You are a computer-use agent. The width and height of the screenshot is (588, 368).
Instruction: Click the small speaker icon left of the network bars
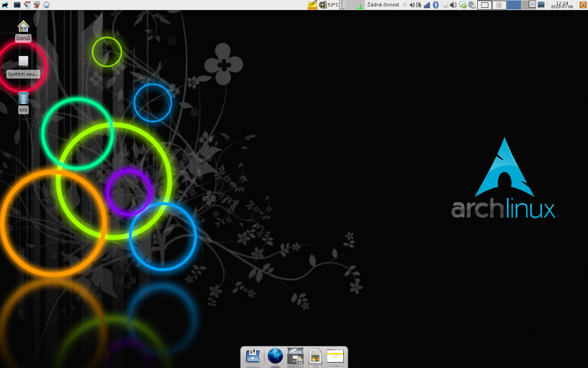coord(412,5)
